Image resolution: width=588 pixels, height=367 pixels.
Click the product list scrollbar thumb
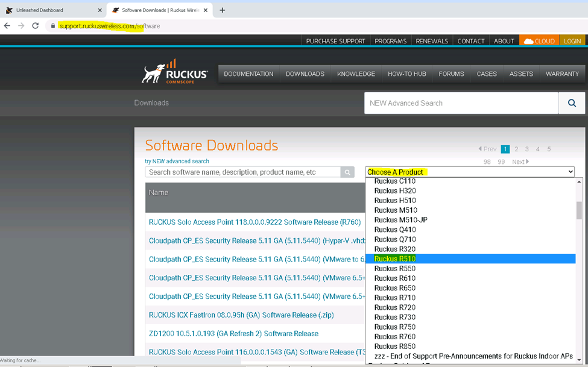click(x=579, y=210)
